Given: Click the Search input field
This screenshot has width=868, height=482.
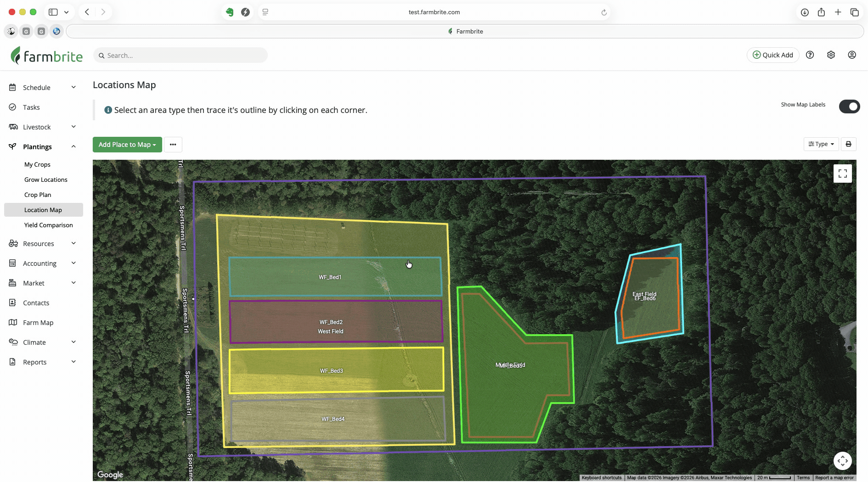Looking at the screenshot, I should tap(180, 56).
